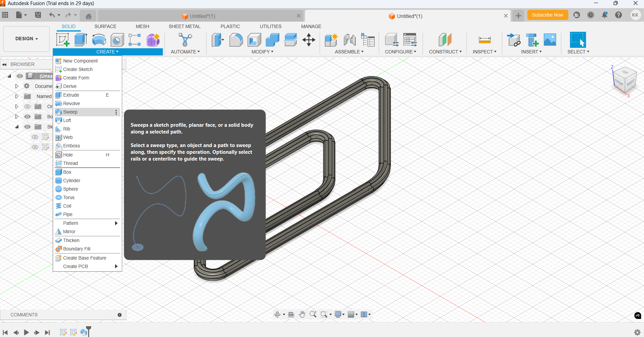Viewport: 644px width, 337px height.
Task: Click the timeline sweep feature marker
Action: (x=84, y=333)
